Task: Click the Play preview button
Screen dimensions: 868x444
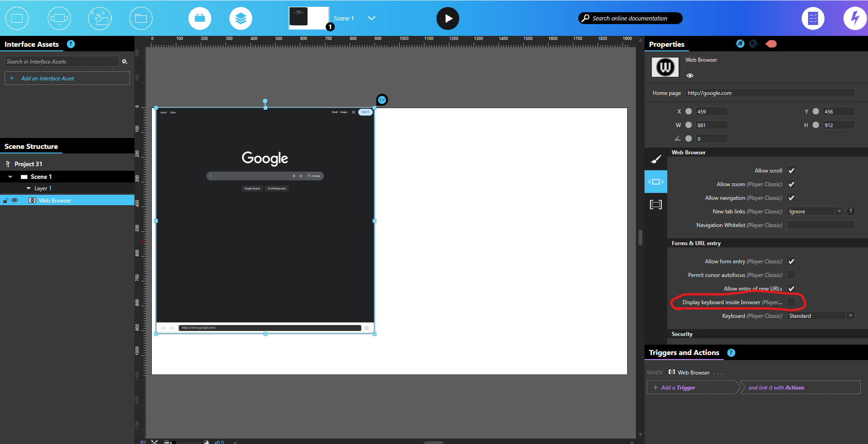Action: pyautogui.click(x=447, y=19)
